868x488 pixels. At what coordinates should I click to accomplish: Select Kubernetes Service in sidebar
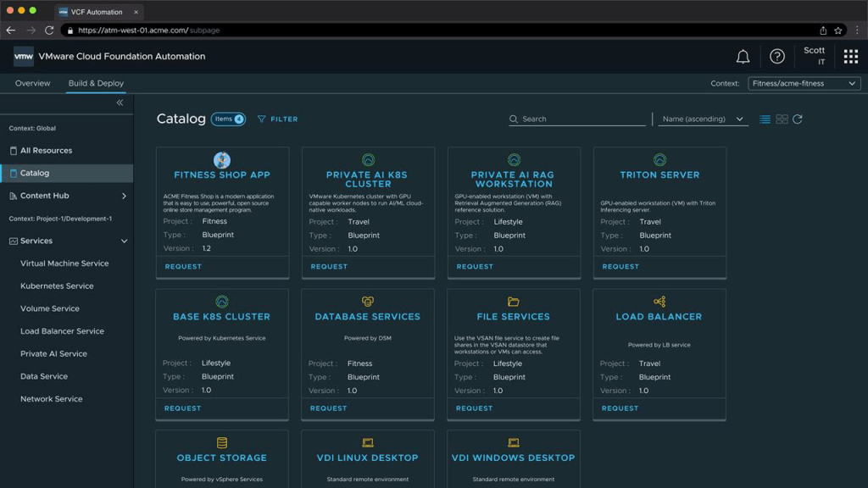57,286
